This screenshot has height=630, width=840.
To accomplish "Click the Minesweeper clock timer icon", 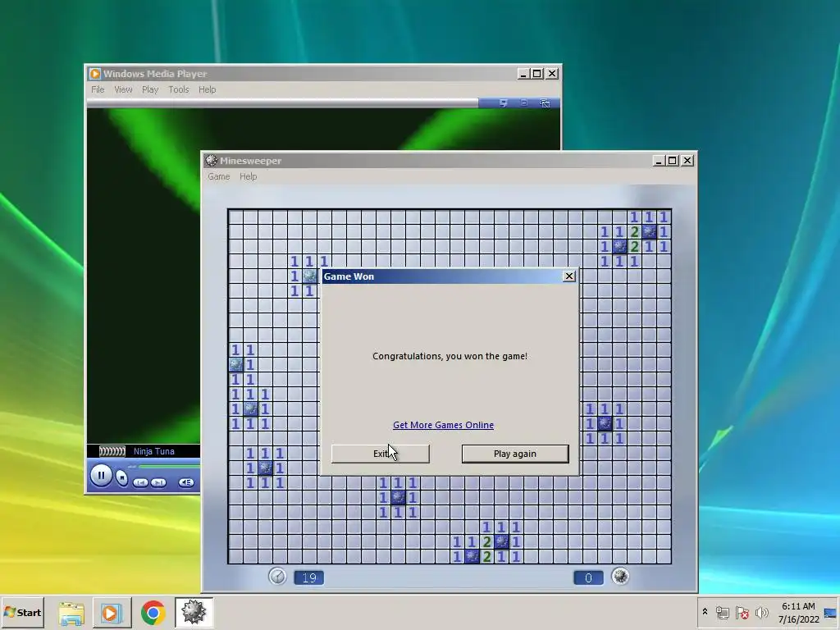I will click(277, 577).
